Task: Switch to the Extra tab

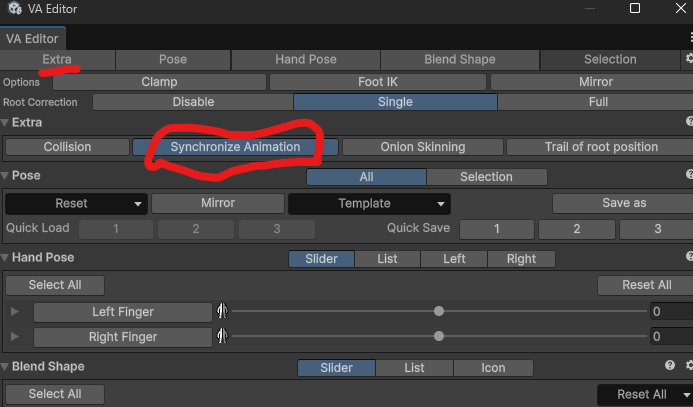Action: click(x=57, y=59)
